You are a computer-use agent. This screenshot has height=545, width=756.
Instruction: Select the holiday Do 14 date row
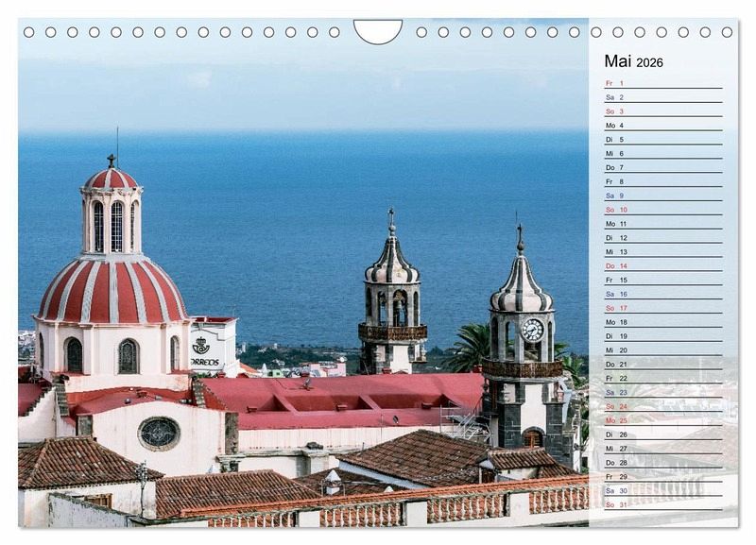click(662, 265)
